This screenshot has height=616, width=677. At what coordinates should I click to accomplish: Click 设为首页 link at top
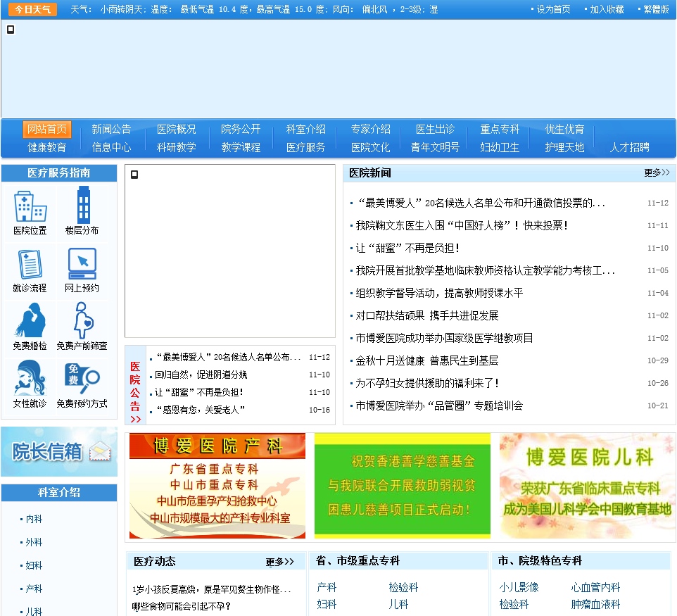pyautogui.click(x=554, y=9)
